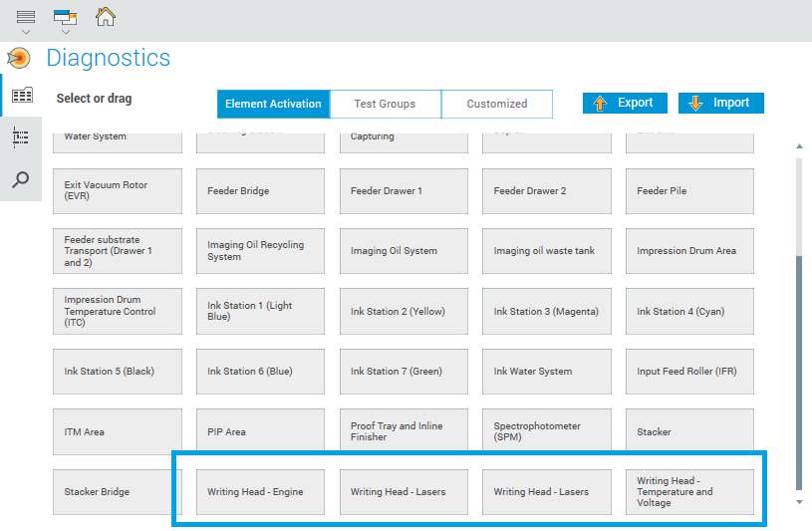812x531 pixels.
Task: Expand the chevron below the window layout icon
Action: click(65, 32)
